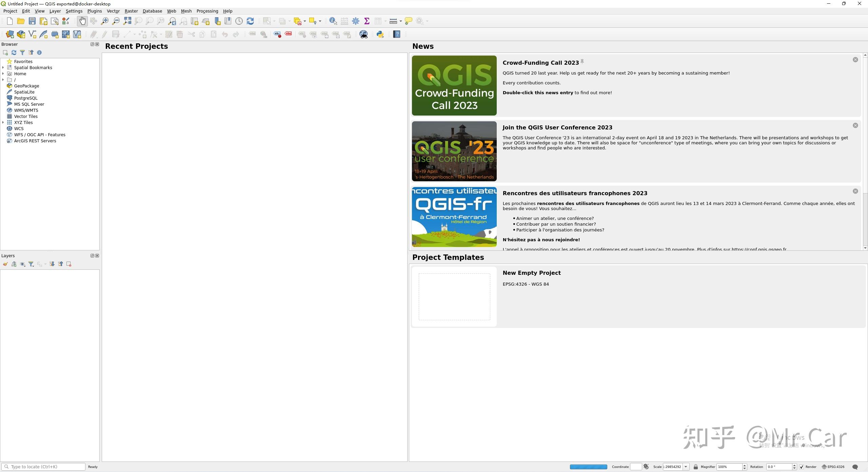Toggle the mouse extents display icon
Viewport: 868px width, 472px height.
[x=646, y=467]
